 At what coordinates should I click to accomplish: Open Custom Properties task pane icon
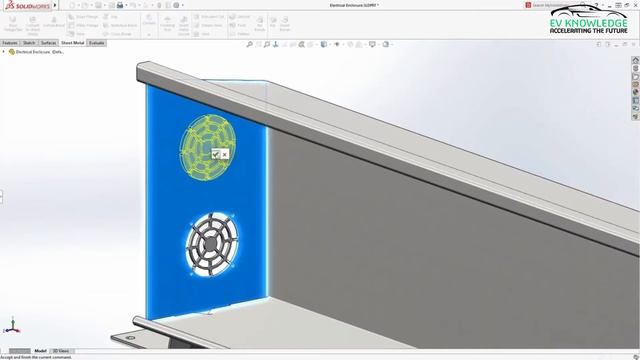click(636, 101)
